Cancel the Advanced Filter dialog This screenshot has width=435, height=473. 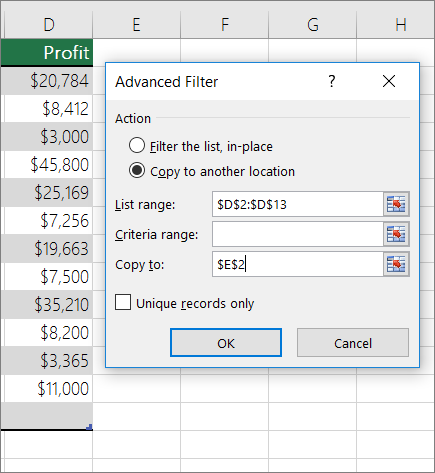coord(353,343)
